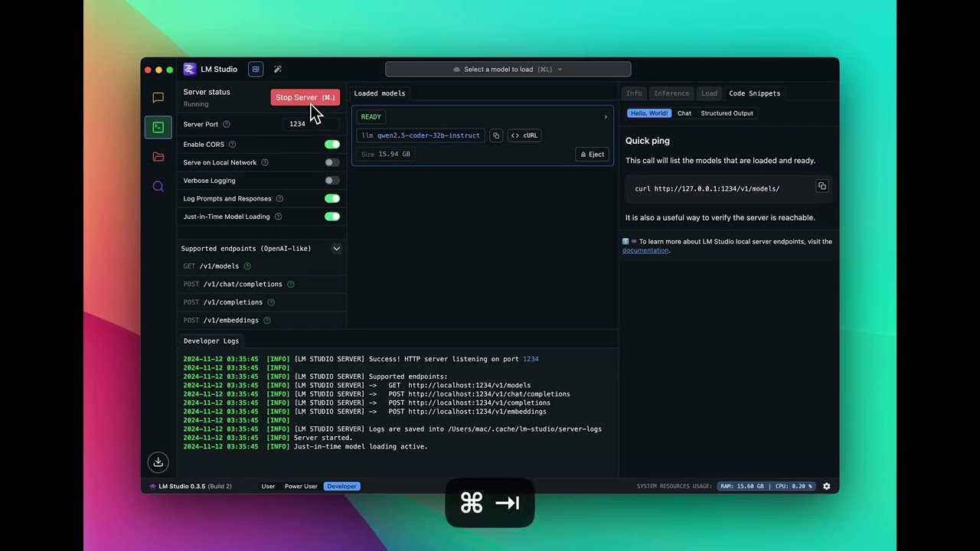Click the READY status badge
The height and width of the screenshot is (551, 980).
[371, 117]
